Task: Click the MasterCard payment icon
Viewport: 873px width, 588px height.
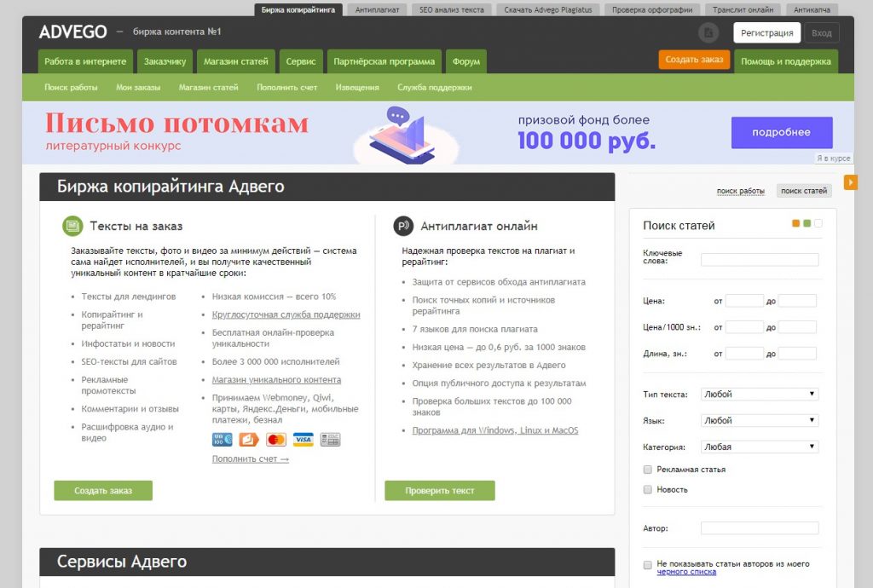Action: pos(276,440)
